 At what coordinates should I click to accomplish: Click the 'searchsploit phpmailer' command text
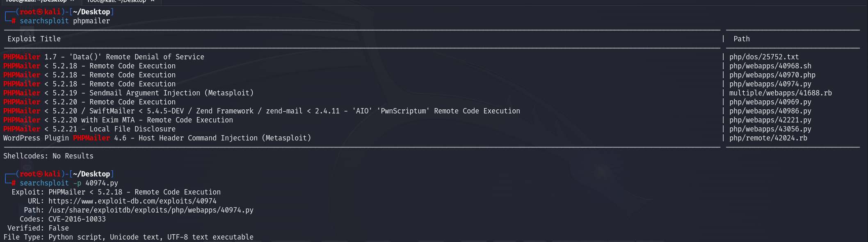(x=65, y=21)
